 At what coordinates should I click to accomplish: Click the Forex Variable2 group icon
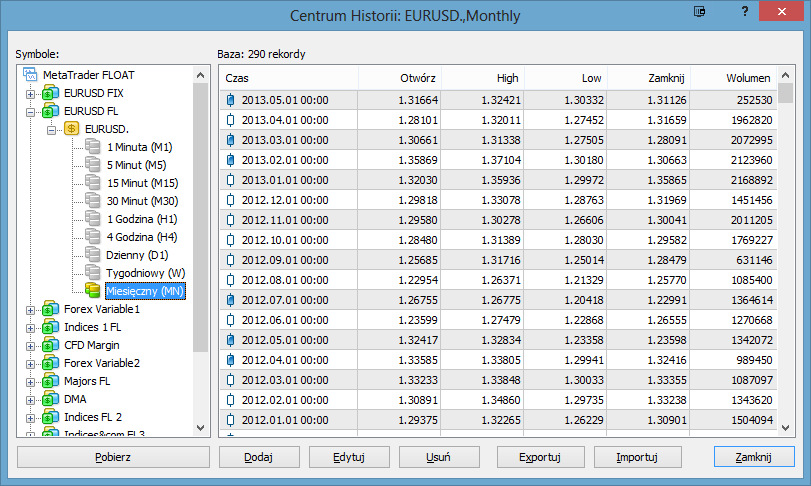pos(50,363)
